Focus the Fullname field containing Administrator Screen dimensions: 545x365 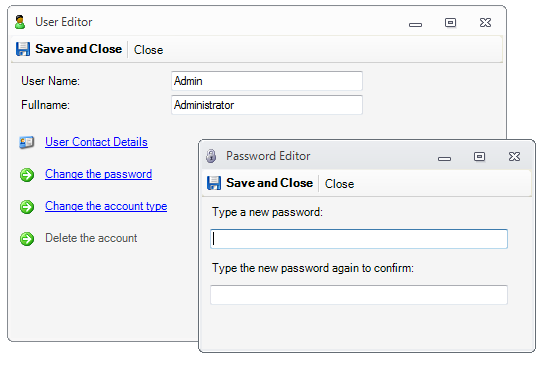(267, 105)
